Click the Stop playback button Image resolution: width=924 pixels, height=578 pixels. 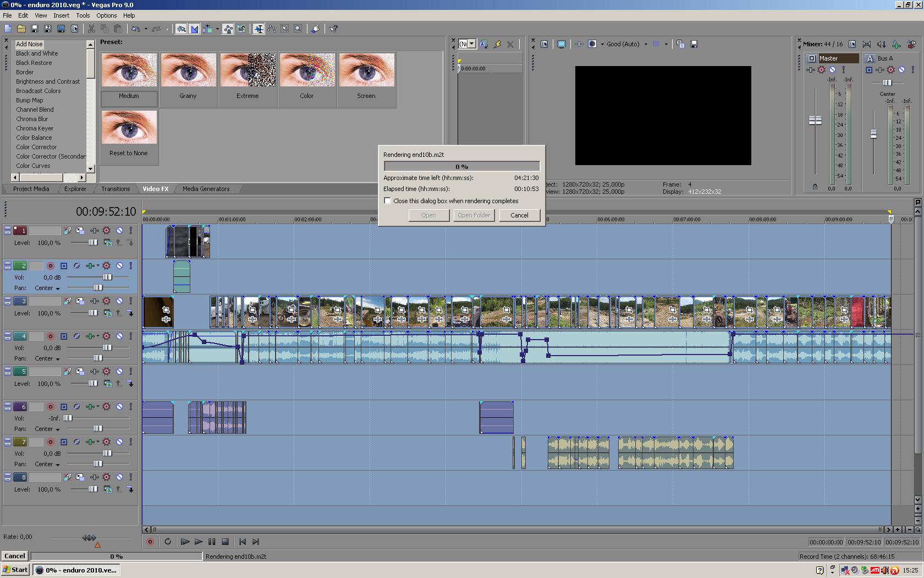click(225, 542)
